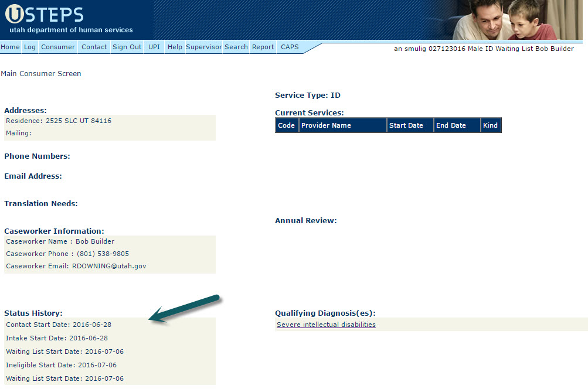Image resolution: width=588 pixels, height=389 pixels.
Task: Select the Supervisor menu item
Action: 203,47
